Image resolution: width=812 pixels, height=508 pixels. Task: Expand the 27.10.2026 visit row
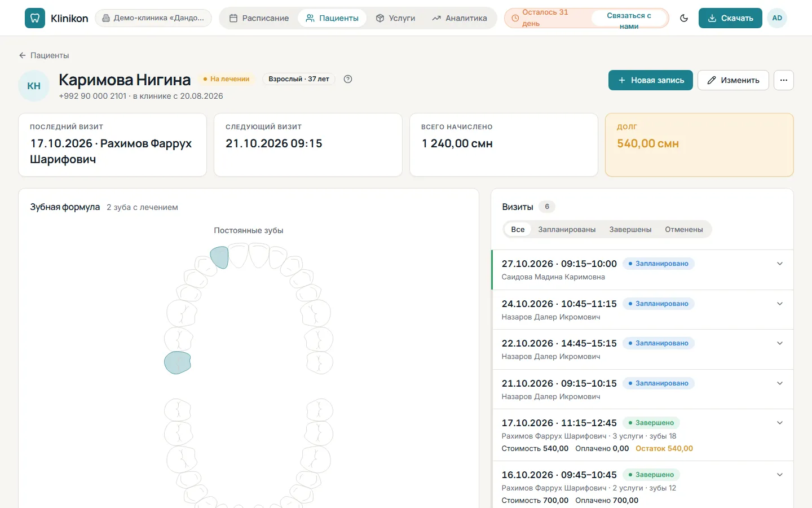point(642,270)
